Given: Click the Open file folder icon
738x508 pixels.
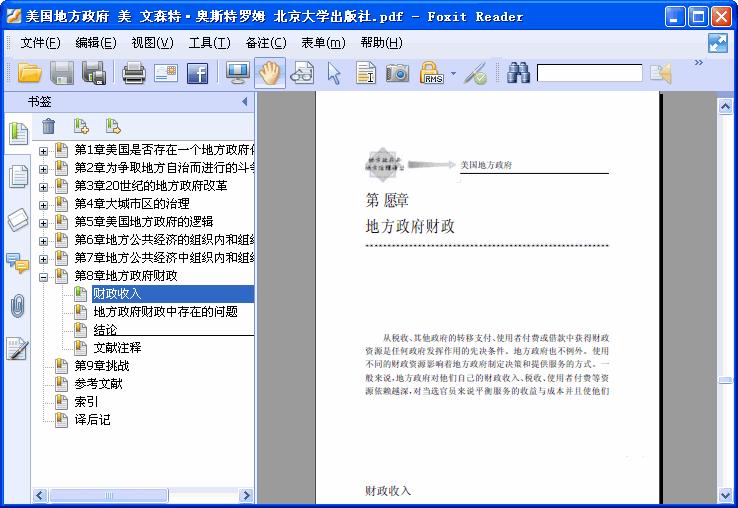Looking at the screenshot, I should (30, 73).
